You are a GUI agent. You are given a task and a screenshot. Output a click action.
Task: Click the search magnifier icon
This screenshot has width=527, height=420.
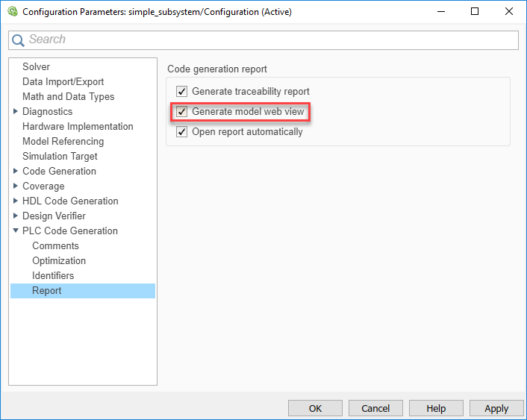(x=19, y=40)
